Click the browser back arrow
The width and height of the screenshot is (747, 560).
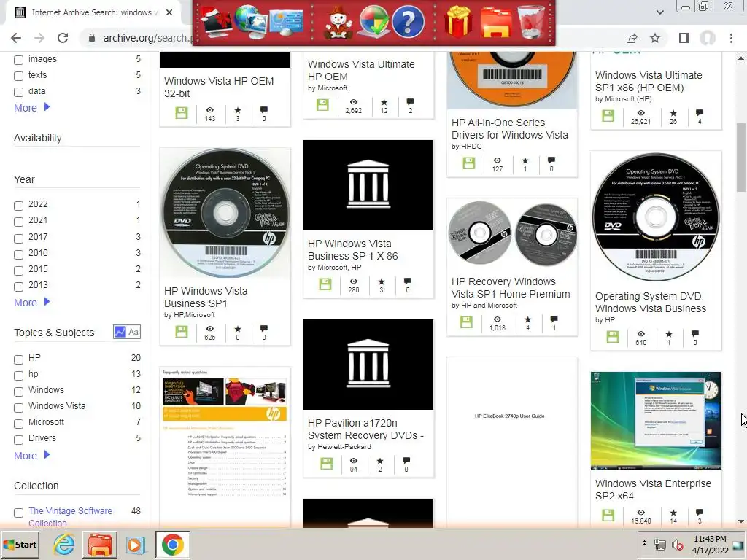(x=16, y=38)
